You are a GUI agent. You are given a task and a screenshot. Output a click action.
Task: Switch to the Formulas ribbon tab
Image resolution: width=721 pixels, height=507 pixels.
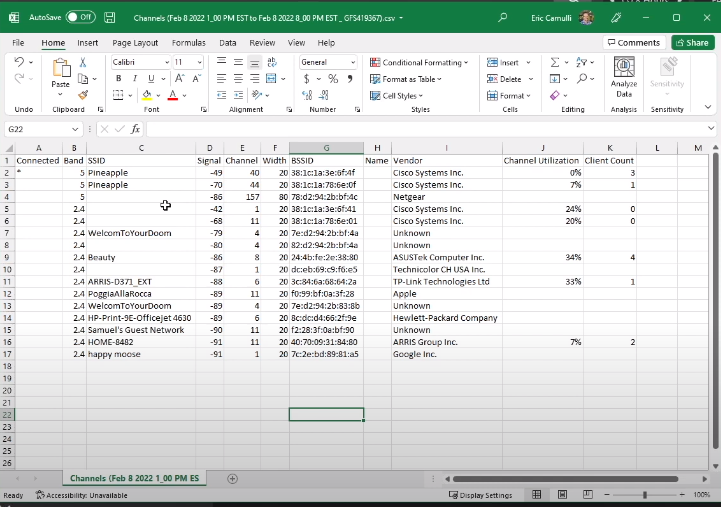188,43
